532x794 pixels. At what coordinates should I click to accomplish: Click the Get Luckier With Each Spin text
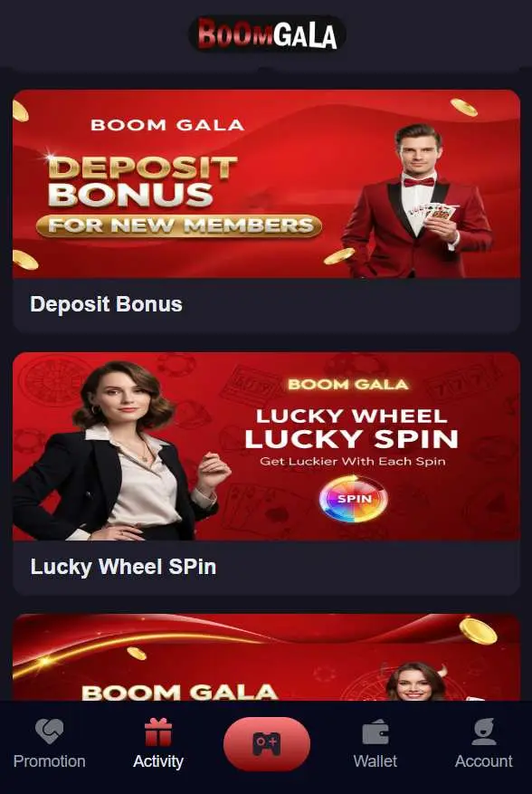[x=352, y=462]
